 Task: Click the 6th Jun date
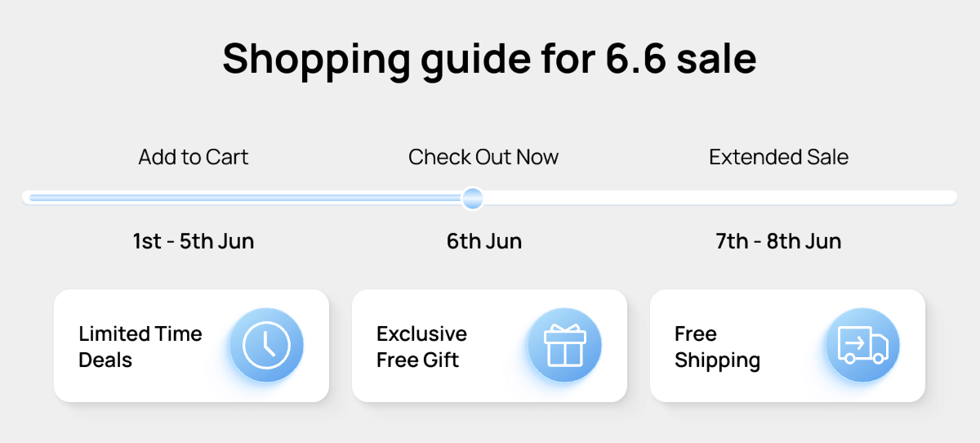[483, 242]
